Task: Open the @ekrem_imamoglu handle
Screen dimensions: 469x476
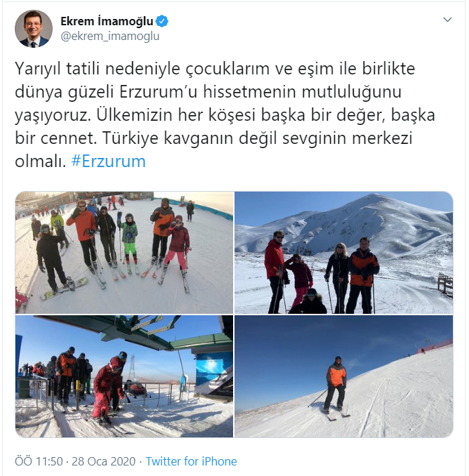Action: click(x=110, y=36)
